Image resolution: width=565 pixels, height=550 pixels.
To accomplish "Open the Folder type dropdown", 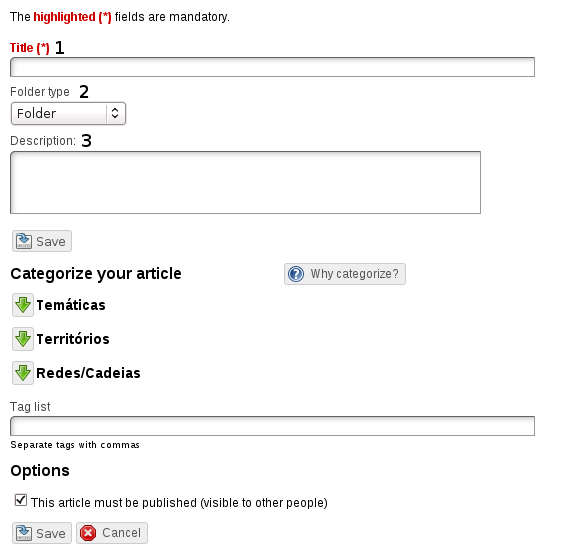I will click(68, 114).
